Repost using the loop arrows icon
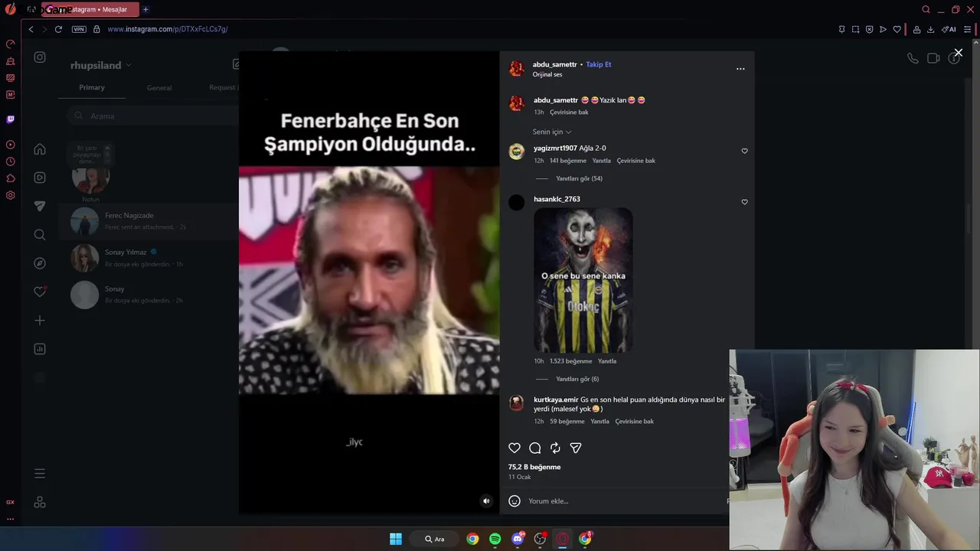This screenshot has width=980, height=551. pos(555,448)
